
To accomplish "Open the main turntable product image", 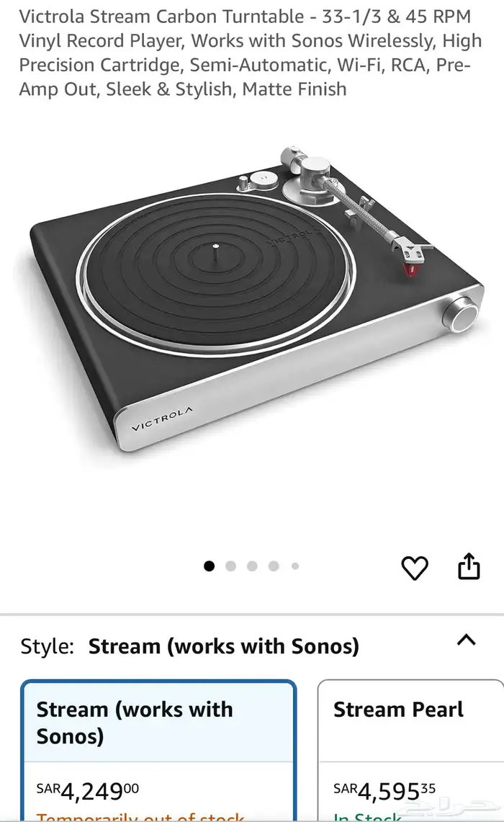I will [251, 299].
